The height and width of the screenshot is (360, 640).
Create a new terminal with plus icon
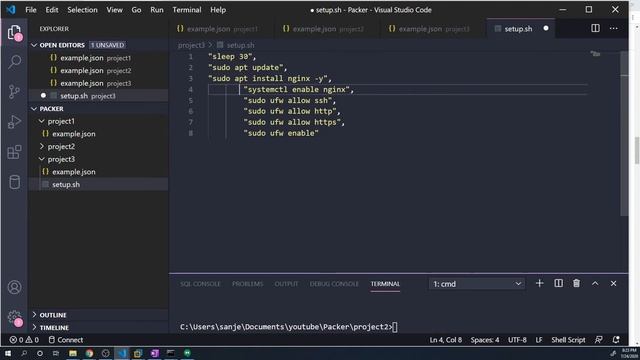[540, 283]
